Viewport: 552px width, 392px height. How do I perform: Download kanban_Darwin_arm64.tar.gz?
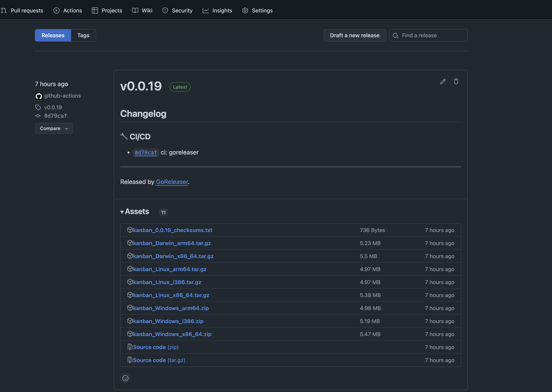(x=172, y=243)
